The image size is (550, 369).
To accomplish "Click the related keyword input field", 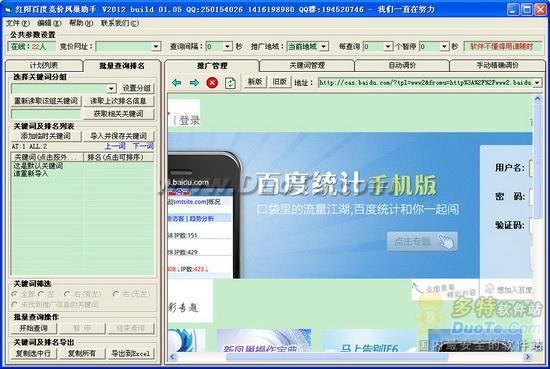I will point(46,114).
